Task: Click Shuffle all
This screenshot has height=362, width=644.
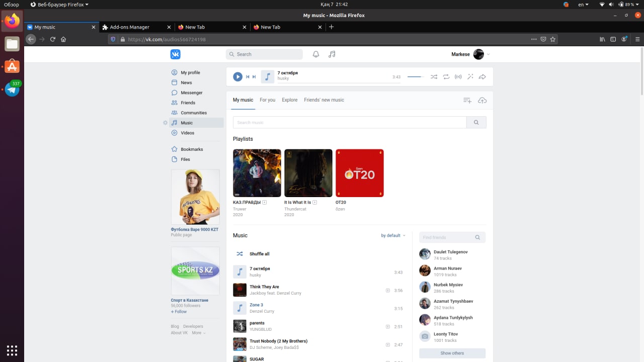Action: point(260,254)
